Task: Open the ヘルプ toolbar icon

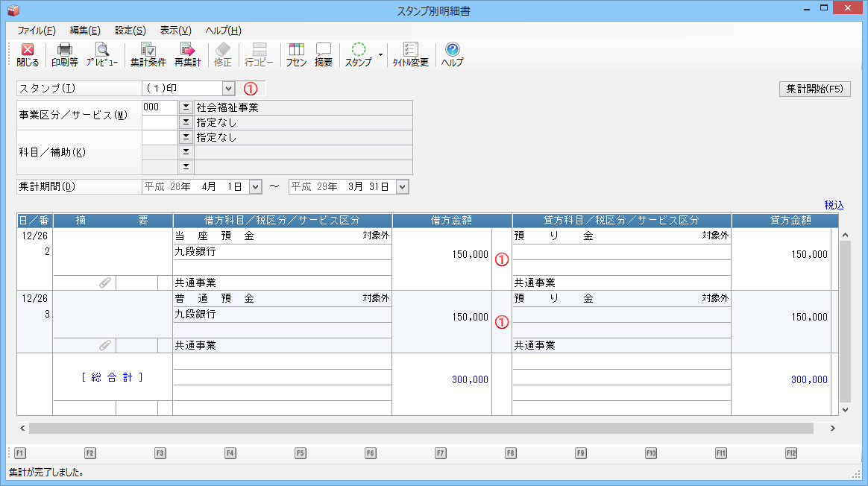Action: (452, 55)
